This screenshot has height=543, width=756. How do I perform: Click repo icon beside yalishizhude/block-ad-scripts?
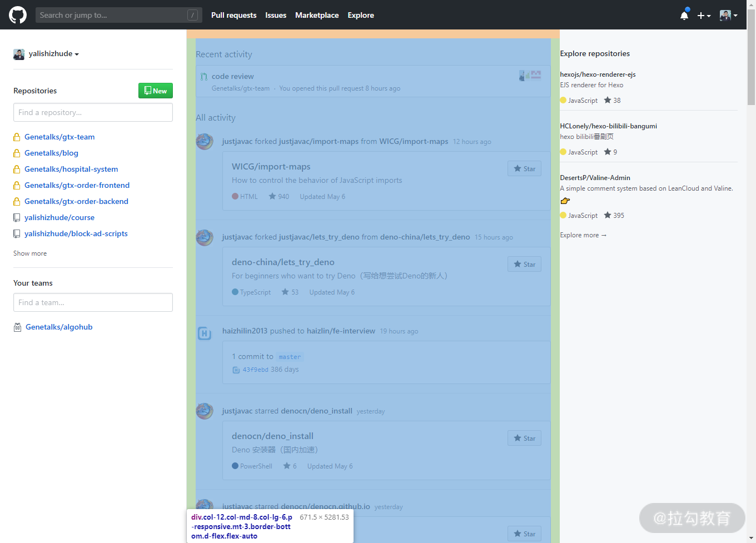tap(17, 234)
